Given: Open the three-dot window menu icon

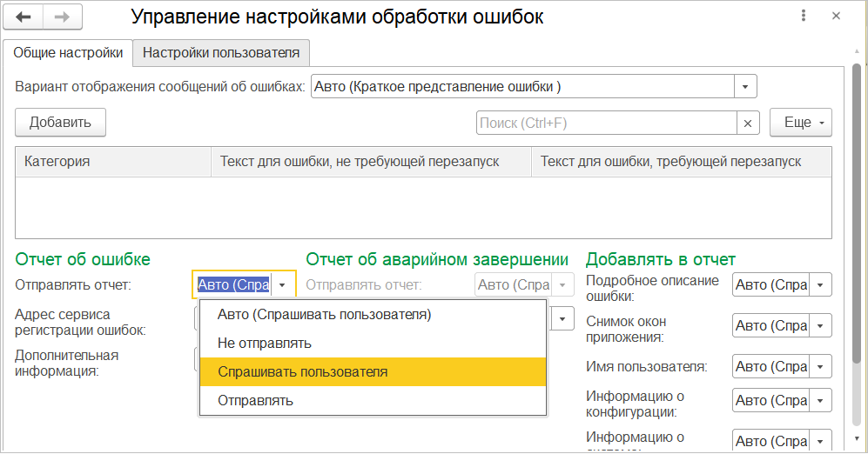Looking at the screenshot, I should 801,17.
